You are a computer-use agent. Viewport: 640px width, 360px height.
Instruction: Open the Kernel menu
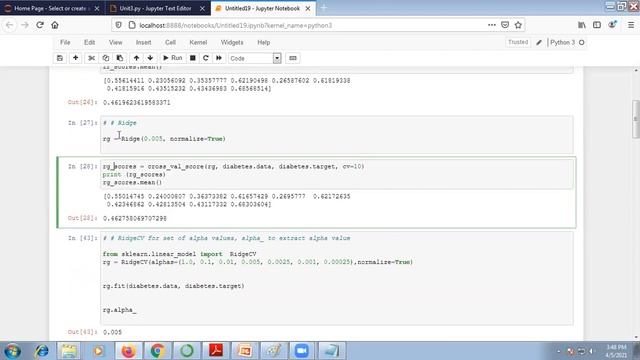coord(198,42)
